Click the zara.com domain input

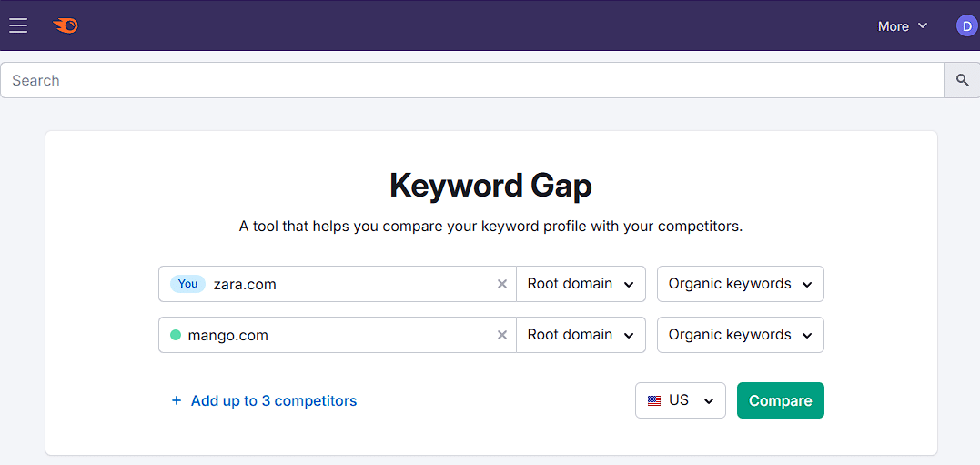coord(338,284)
